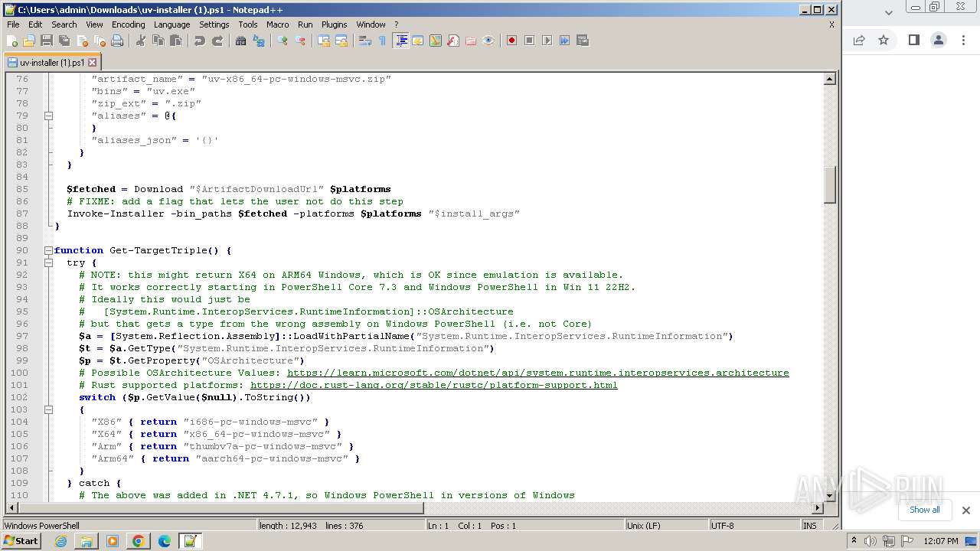Open the File menu
Viewport: 980px width, 551px height.
pyautogui.click(x=13, y=24)
